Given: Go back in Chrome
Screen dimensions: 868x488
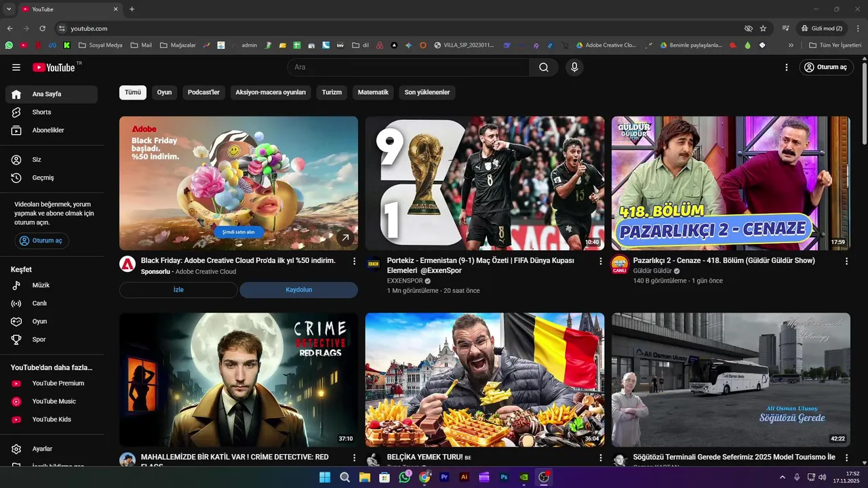Looking at the screenshot, I should (9, 28).
